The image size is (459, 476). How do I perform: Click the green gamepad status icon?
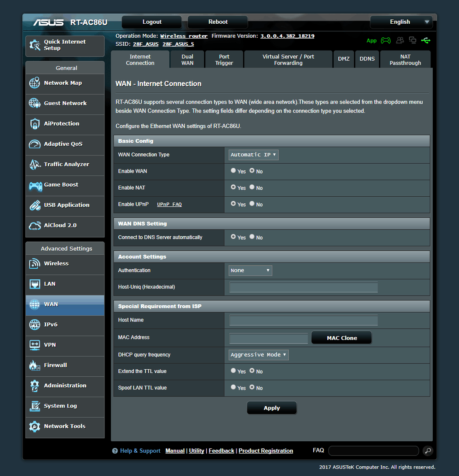pos(386,40)
